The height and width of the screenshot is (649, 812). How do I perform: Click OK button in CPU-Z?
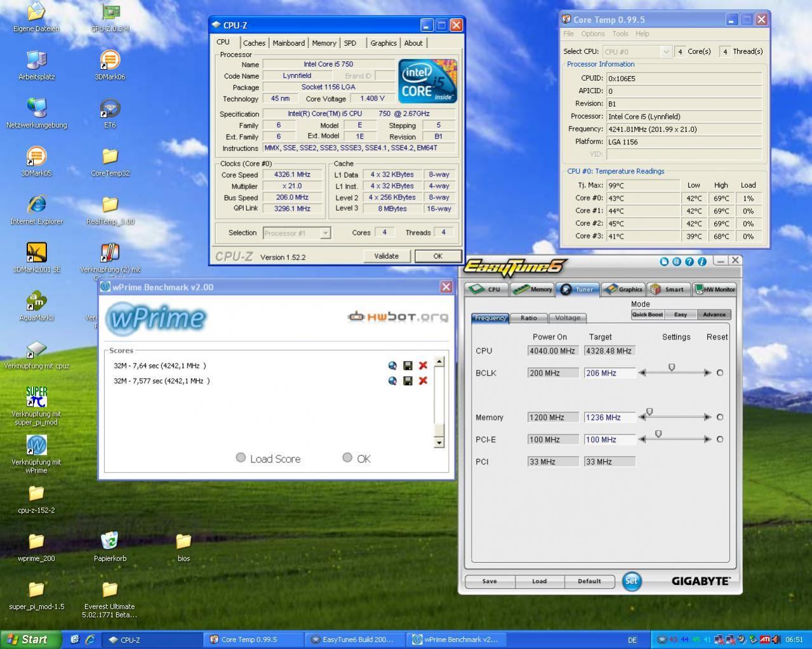pyautogui.click(x=437, y=256)
